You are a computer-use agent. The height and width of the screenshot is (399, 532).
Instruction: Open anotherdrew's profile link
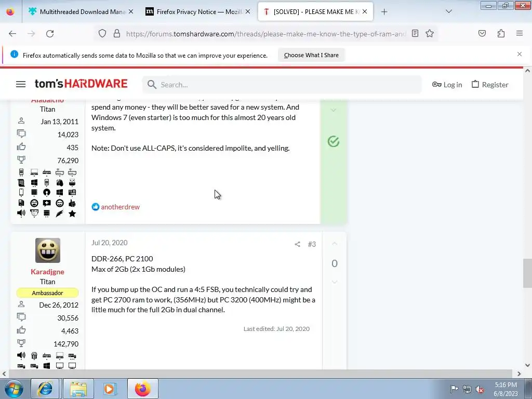point(120,207)
